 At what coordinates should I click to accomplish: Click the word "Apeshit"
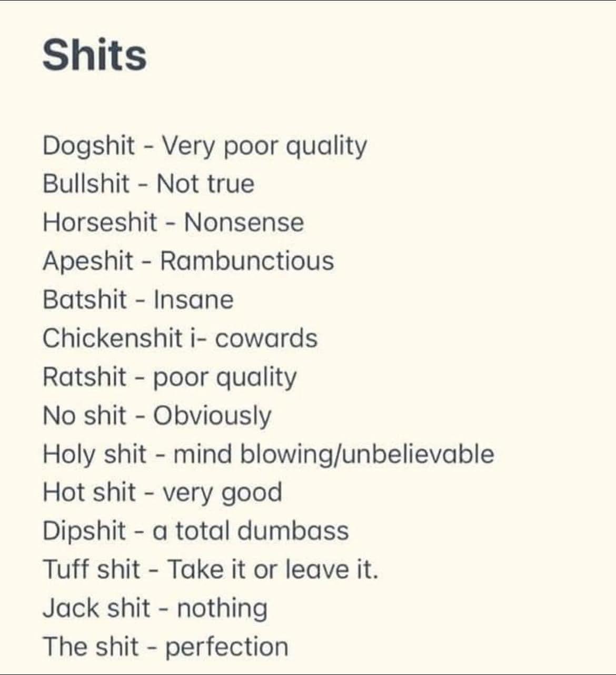(x=88, y=261)
